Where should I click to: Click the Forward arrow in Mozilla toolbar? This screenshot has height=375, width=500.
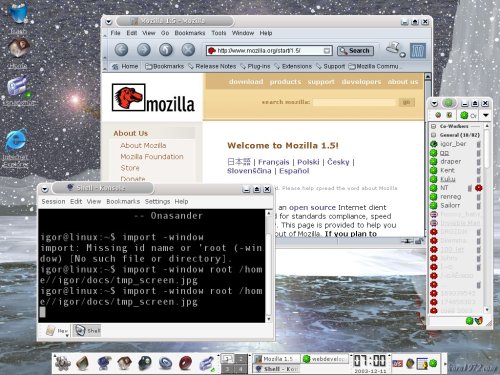click(x=144, y=50)
